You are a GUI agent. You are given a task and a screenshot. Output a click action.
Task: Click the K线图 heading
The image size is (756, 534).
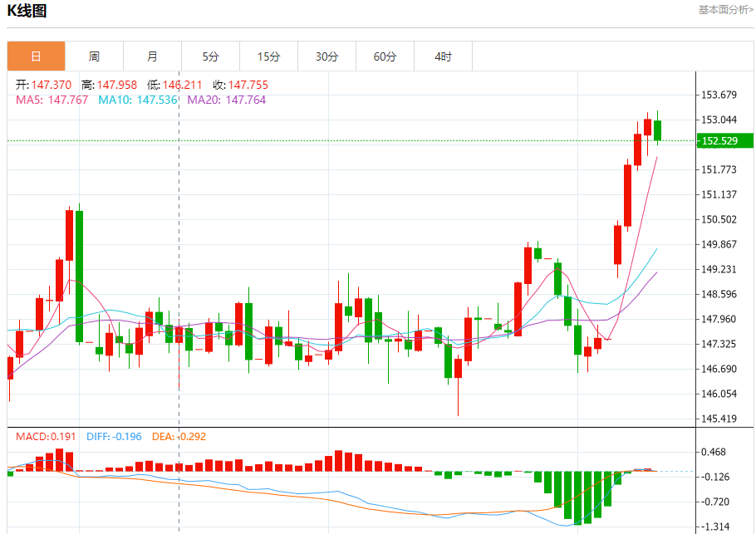pyautogui.click(x=27, y=11)
